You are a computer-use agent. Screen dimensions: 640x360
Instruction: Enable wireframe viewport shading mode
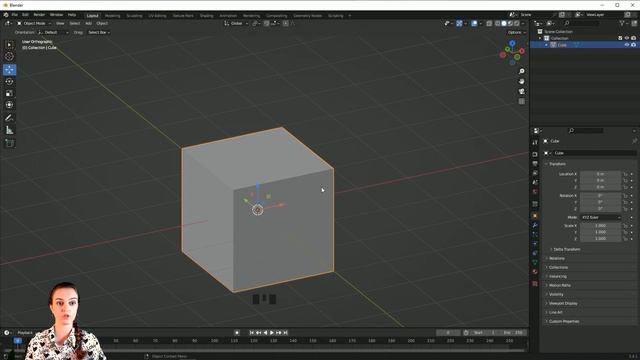click(x=498, y=23)
